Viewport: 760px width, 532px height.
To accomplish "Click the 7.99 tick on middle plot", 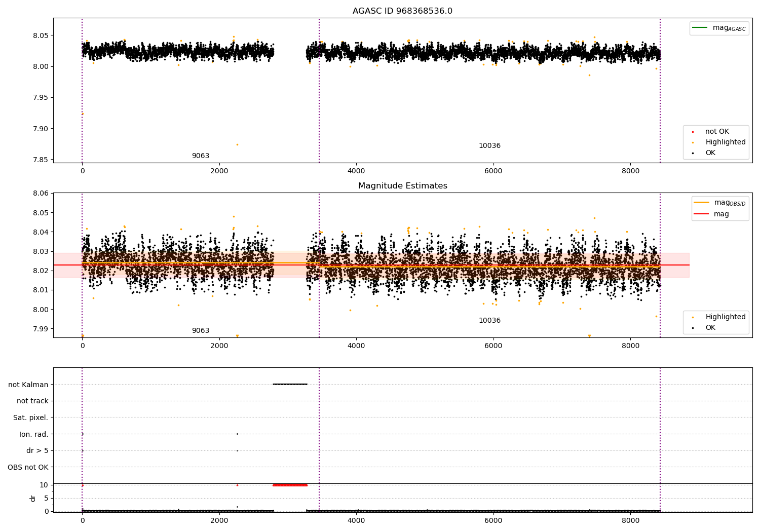I will click(41, 329).
